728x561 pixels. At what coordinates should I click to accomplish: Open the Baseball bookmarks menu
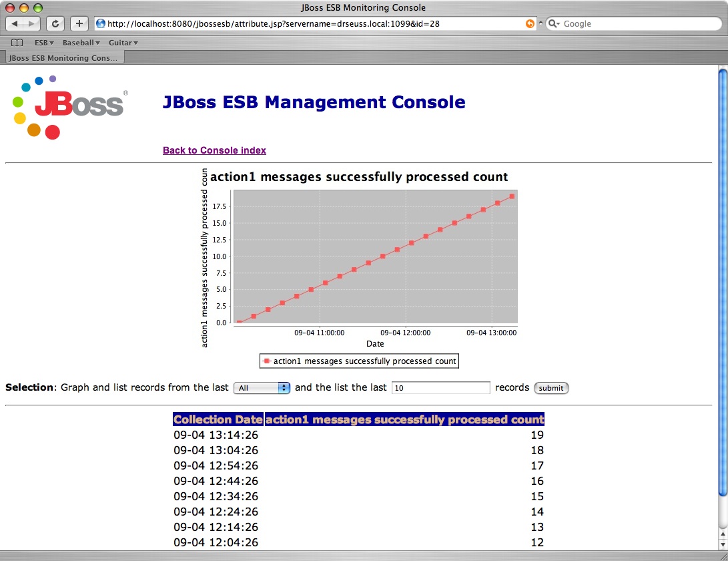[x=81, y=43]
